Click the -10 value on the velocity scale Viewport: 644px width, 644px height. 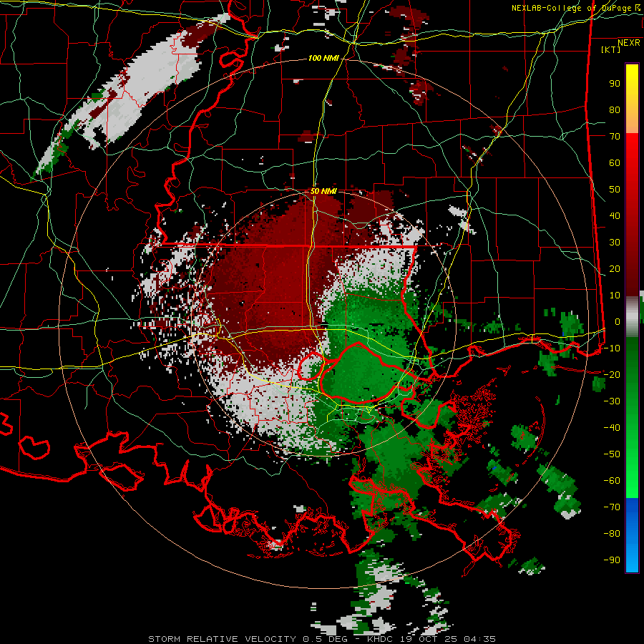click(x=612, y=348)
